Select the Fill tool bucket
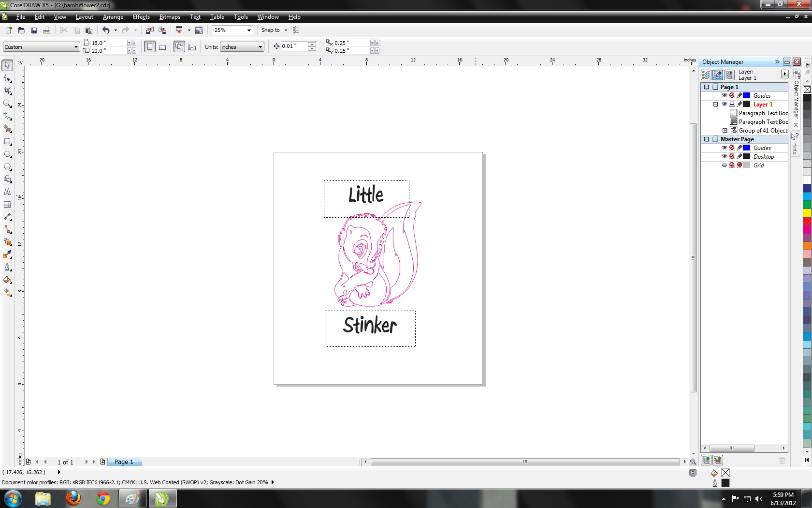812x508 pixels. pos(7,280)
